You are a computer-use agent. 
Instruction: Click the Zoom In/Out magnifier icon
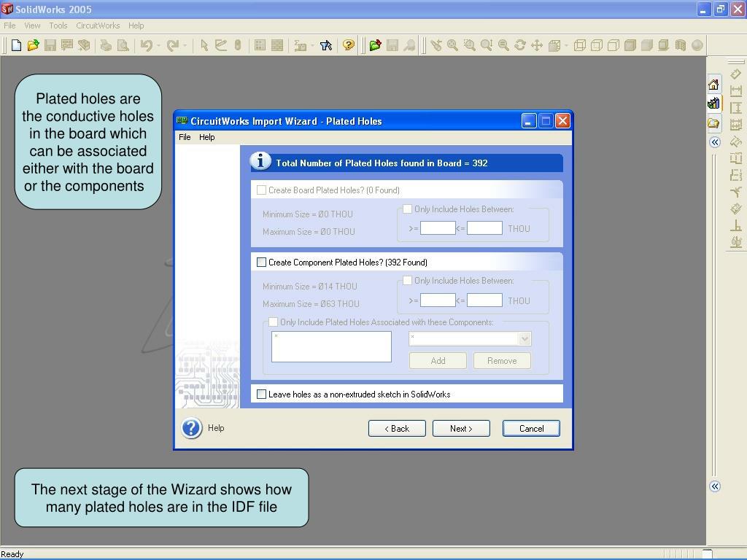tap(487, 45)
